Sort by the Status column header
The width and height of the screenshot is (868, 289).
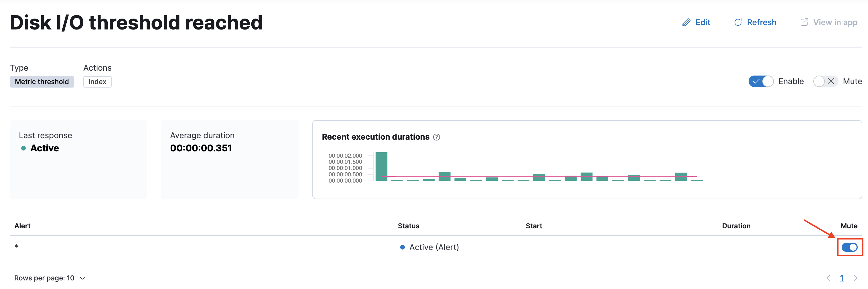(409, 226)
